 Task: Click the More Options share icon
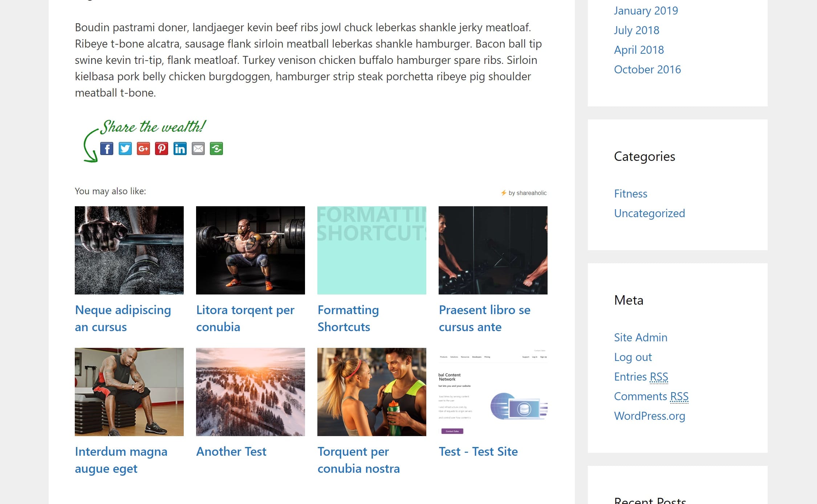coord(216,148)
